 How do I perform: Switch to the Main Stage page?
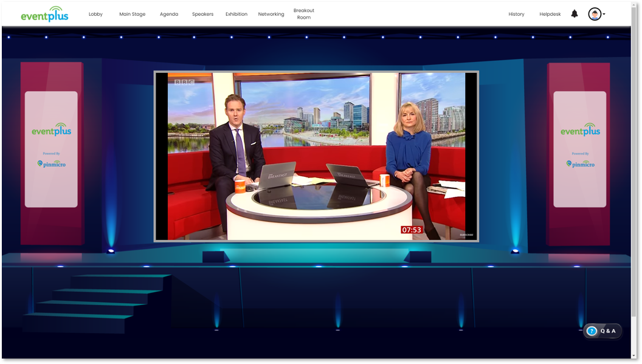coord(132,14)
